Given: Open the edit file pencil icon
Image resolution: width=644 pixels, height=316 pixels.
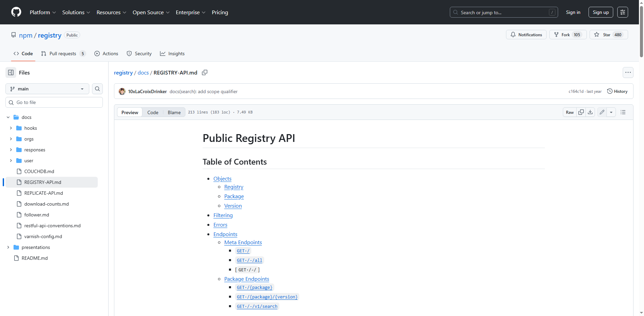Looking at the screenshot, I should coord(602,112).
